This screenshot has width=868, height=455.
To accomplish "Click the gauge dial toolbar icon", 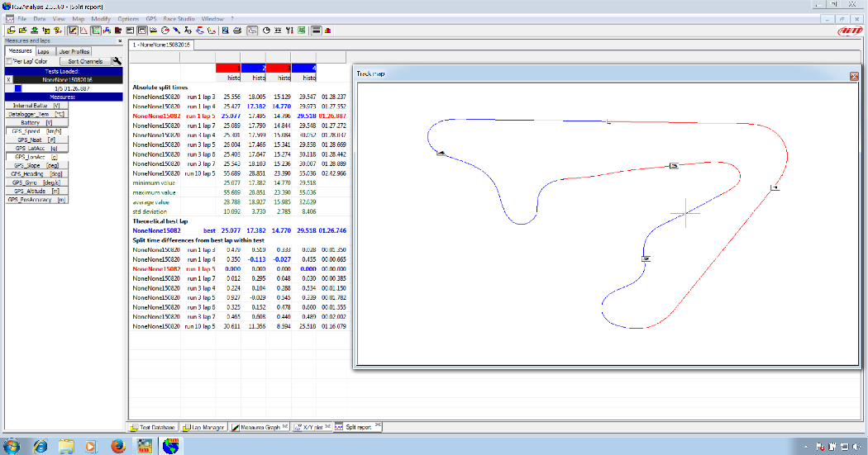I will (x=165, y=31).
